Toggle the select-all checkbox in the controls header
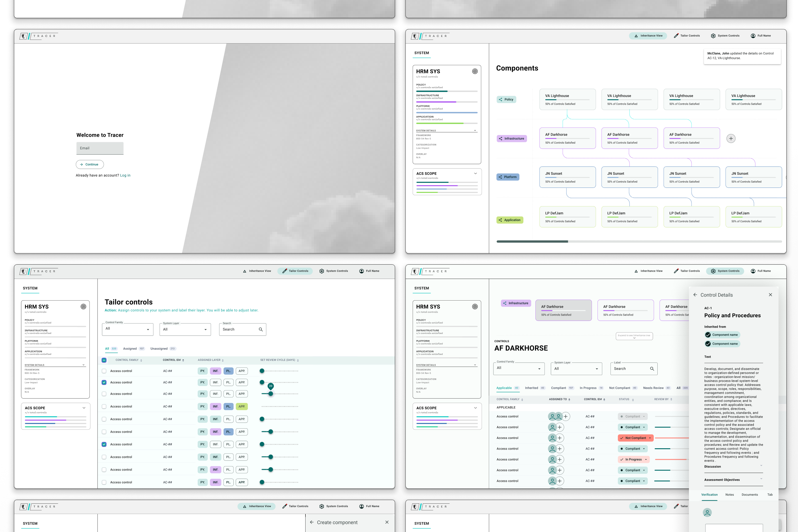 point(104,360)
